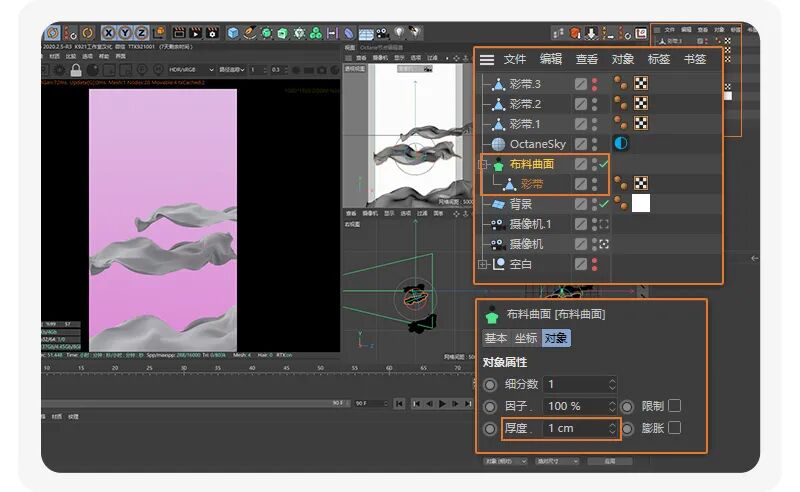Enable the 膨胀 checkbox

pos(674,428)
